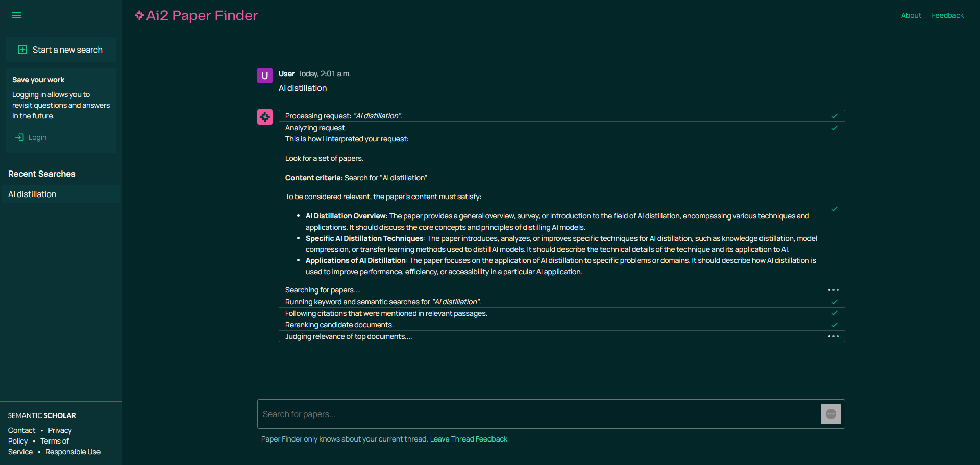Click Following citations step text
980x465 pixels.
click(x=386, y=313)
